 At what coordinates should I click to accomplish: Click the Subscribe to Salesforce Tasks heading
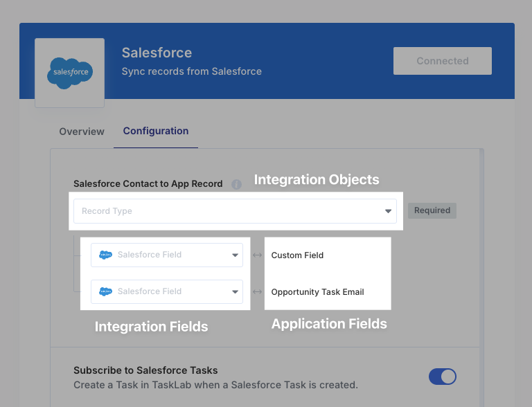click(x=145, y=370)
